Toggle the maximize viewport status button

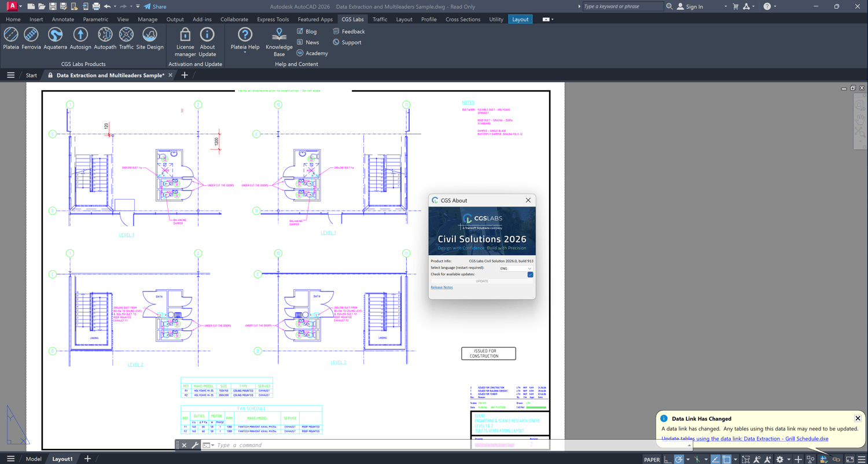point(746,459)
